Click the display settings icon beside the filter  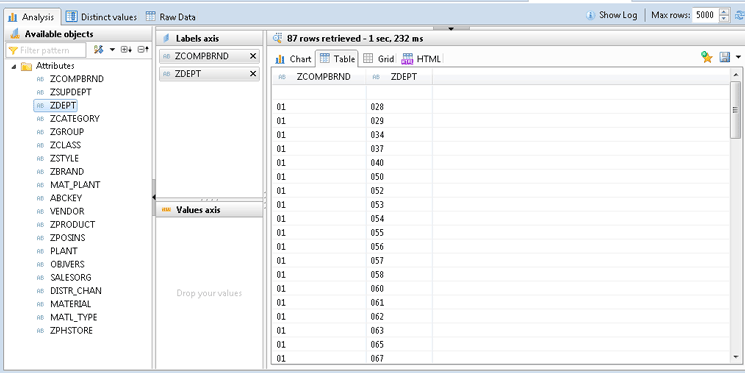click(x=99, y=49)
